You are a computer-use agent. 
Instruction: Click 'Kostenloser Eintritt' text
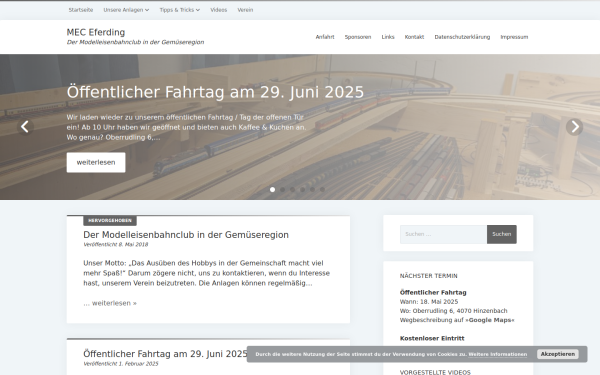(x=432, y=338)
